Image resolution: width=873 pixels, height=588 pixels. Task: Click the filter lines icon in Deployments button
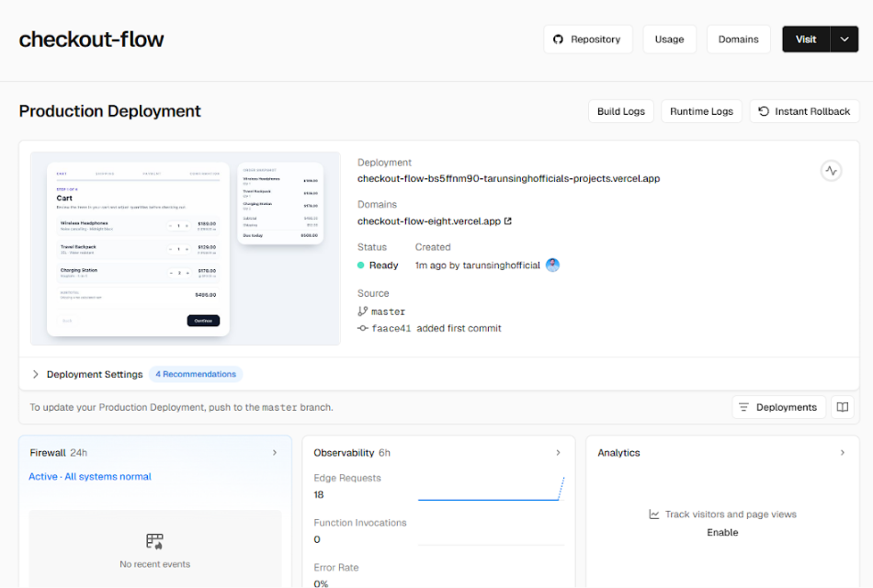pos(745,406)
